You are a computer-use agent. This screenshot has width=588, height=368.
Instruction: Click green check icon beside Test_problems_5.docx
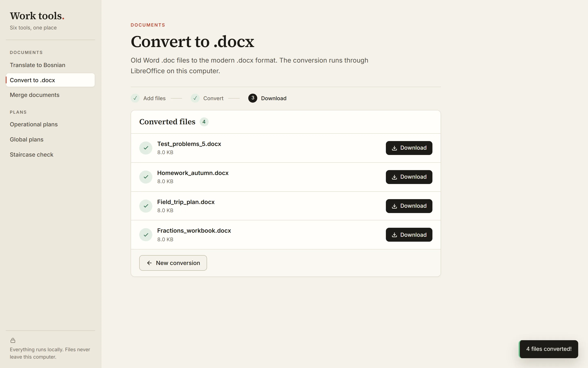coord(146,148)
